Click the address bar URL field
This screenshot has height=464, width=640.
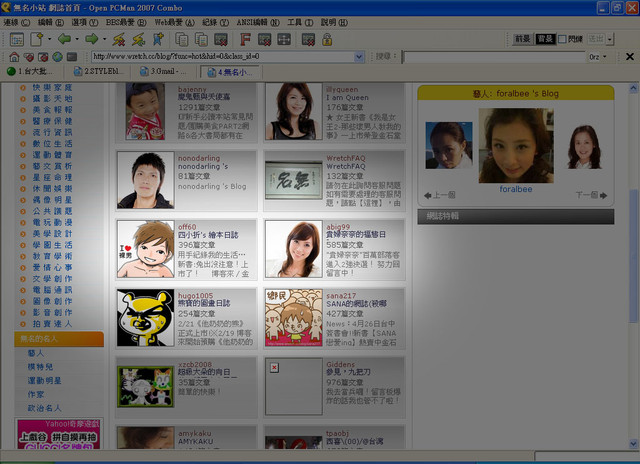point(223,57)
